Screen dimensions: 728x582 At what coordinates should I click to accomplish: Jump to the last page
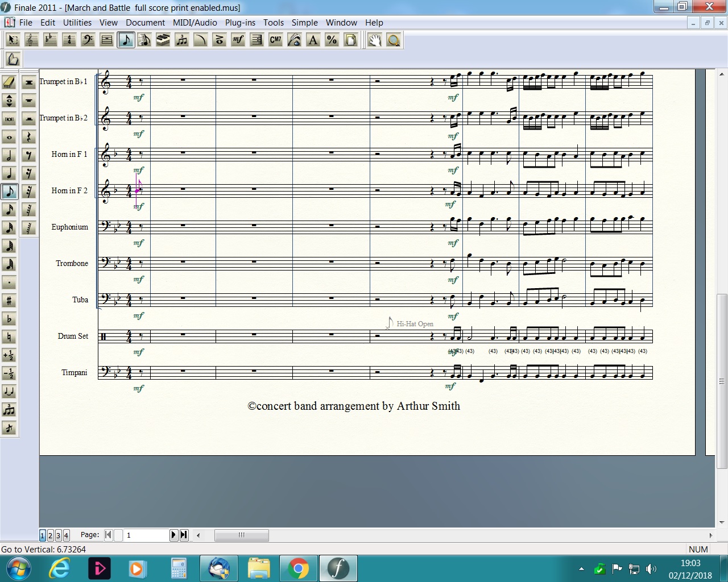click(184, 535)
